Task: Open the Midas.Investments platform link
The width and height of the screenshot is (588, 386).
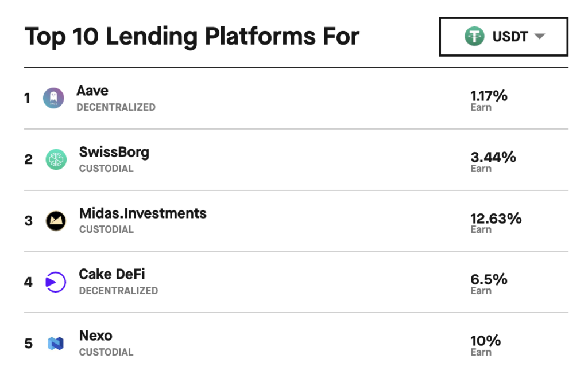Action: 143,213
